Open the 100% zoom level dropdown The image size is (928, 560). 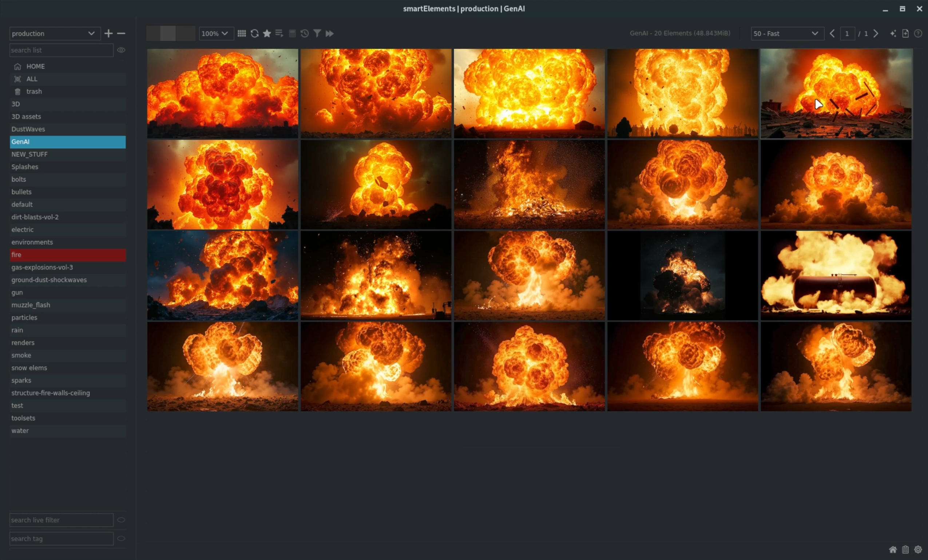(216, 33)
